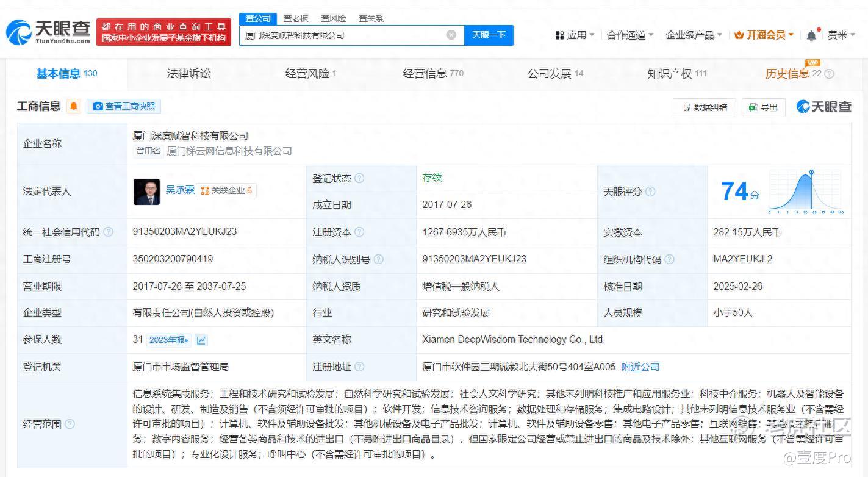Click the help icon next to 经营范围
868x477 pixels.
point(70,424)
